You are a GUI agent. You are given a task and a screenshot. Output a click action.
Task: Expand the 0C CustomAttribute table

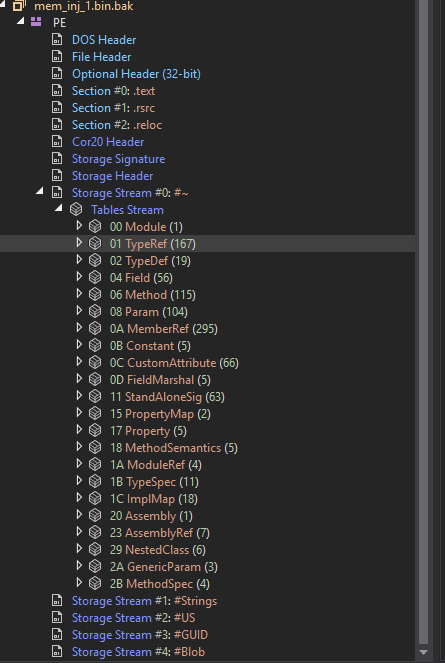(x=79, y=362)
